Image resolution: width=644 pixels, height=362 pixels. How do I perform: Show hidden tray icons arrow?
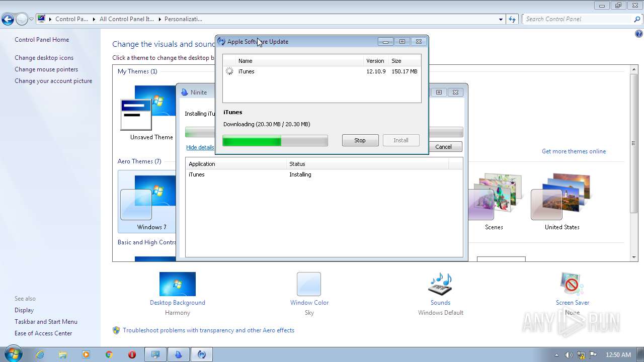(x=556, y=355)
